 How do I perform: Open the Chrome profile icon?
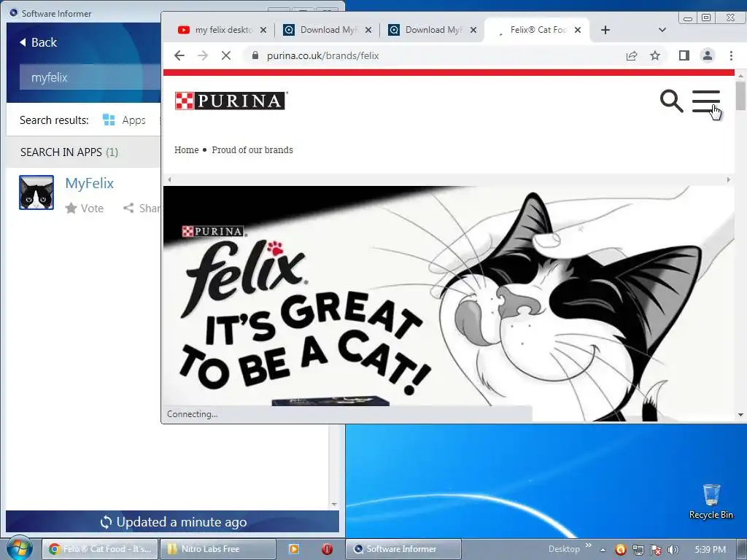click(708, 55)
